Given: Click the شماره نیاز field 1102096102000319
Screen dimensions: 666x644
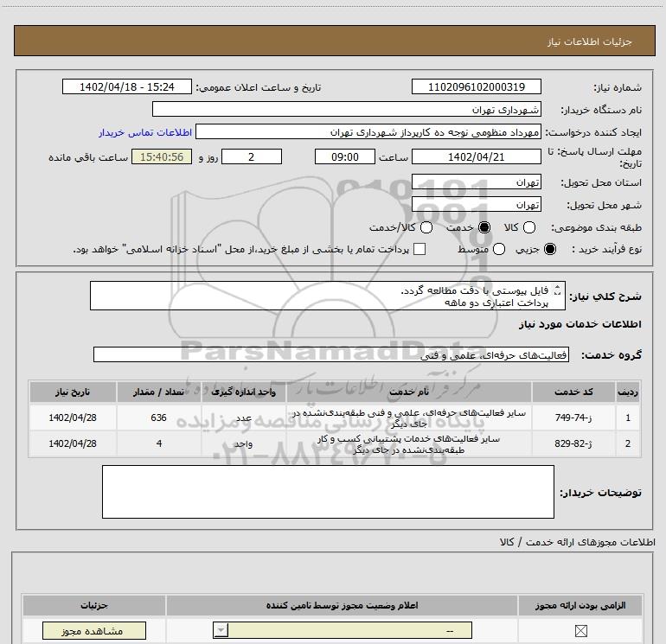Looking at the screenshot, I should pyautogui.click(x=476, y=86).
